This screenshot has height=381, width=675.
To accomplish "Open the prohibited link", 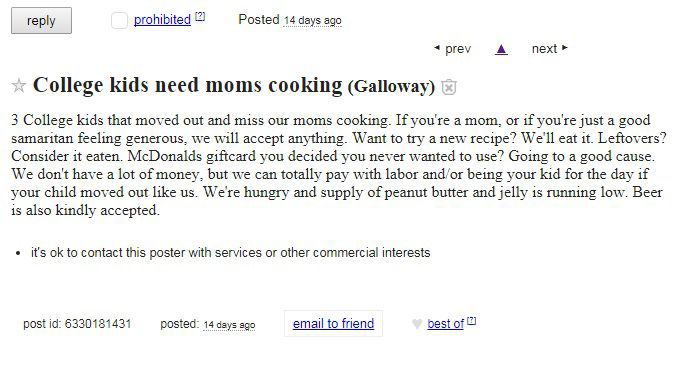I will point(162,19).
